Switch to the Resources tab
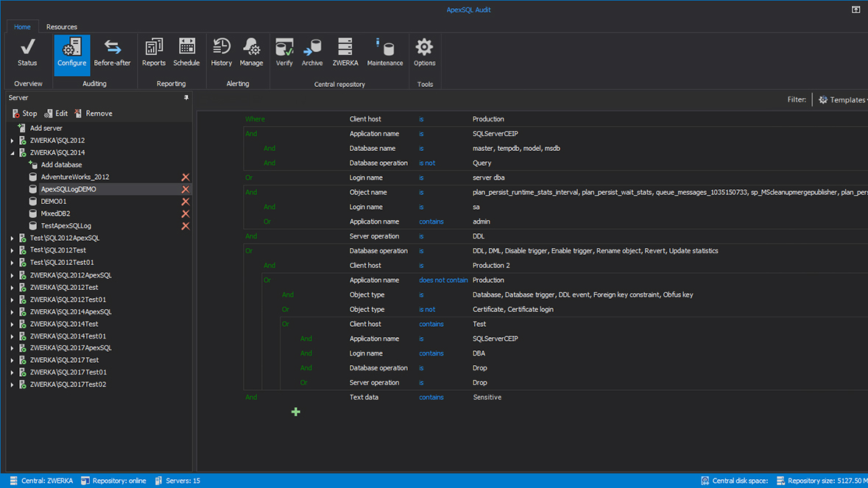The height and width of the screenshot is (488, 868). tap(61, 26)
